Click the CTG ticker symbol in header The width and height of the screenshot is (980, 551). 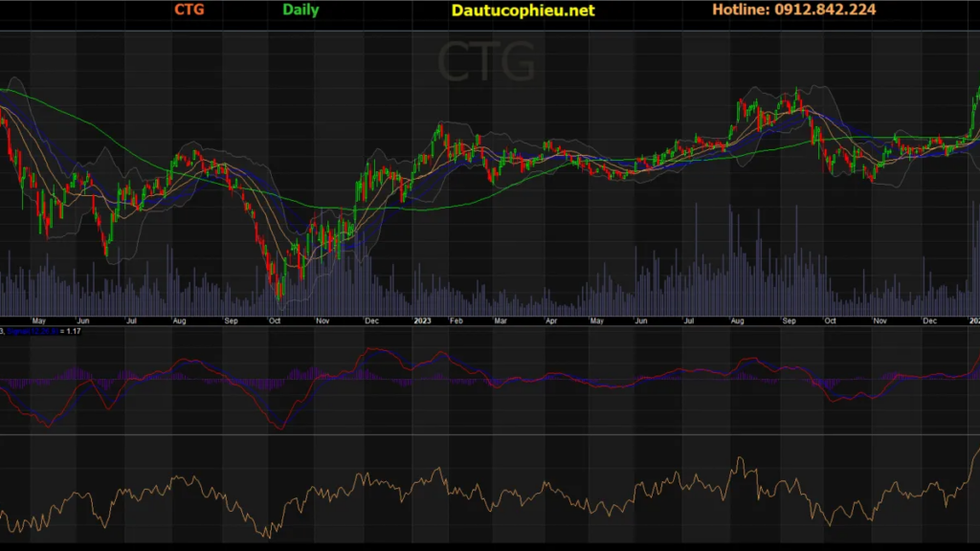(x=189, y=11)
